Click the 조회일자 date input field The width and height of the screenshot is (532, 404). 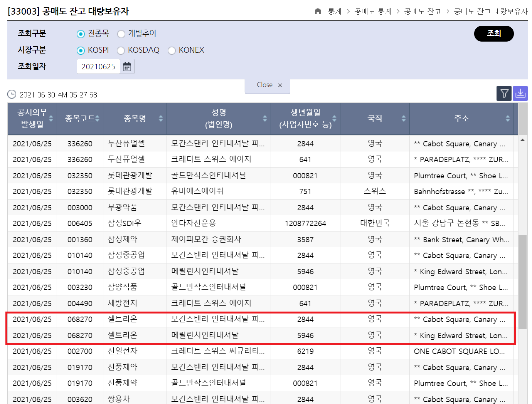[99, 67]
